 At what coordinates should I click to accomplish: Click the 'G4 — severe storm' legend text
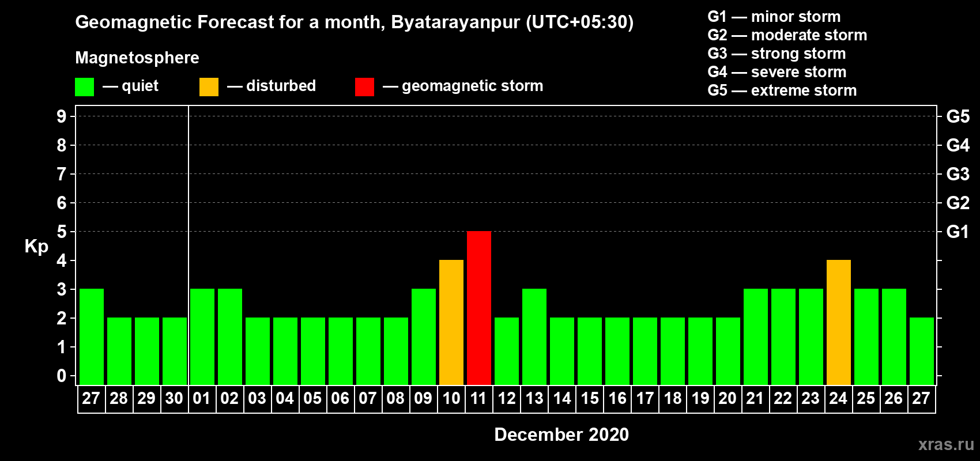pyautogui.click(x=777, y=72)
